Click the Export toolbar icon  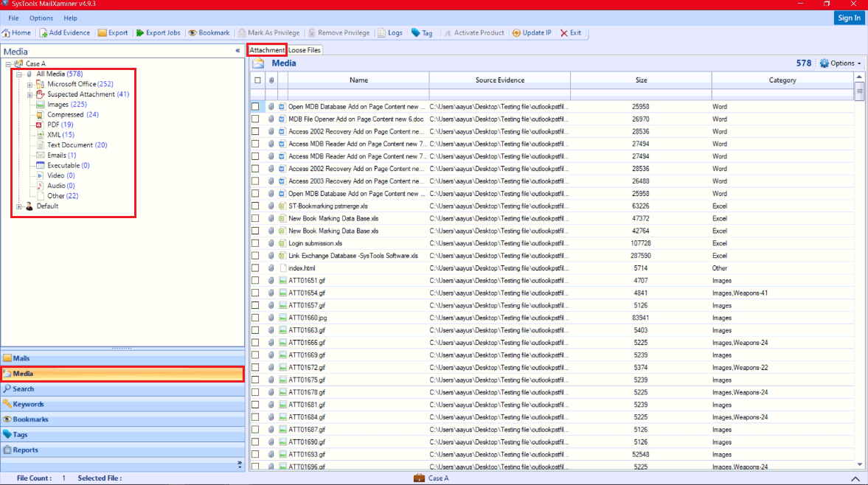coord(103,33)
